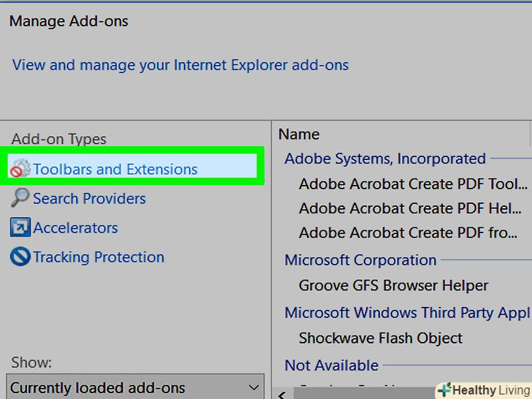Screen dimensions: 532x399
Task: Choose Tracking Protection add-on type
Action: 99,257
